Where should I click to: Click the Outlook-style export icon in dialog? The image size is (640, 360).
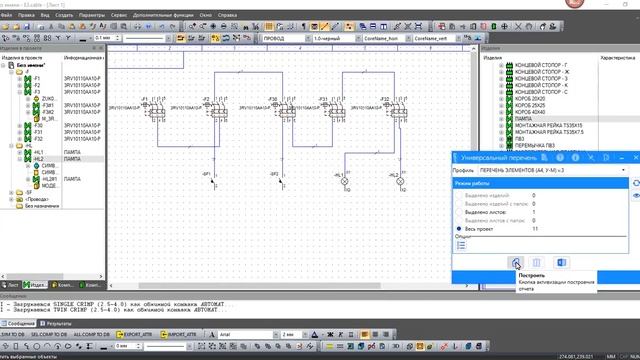561,262
